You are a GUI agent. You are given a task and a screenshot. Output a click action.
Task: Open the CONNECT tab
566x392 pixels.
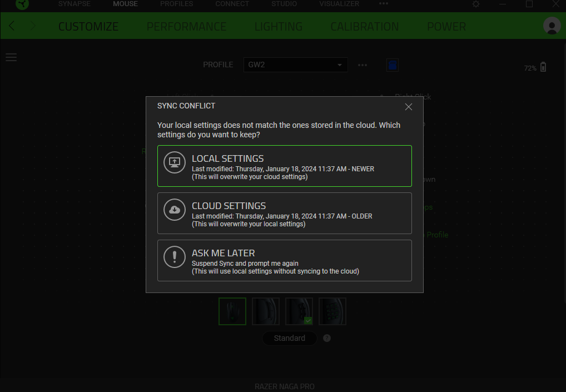click(232, 3)
